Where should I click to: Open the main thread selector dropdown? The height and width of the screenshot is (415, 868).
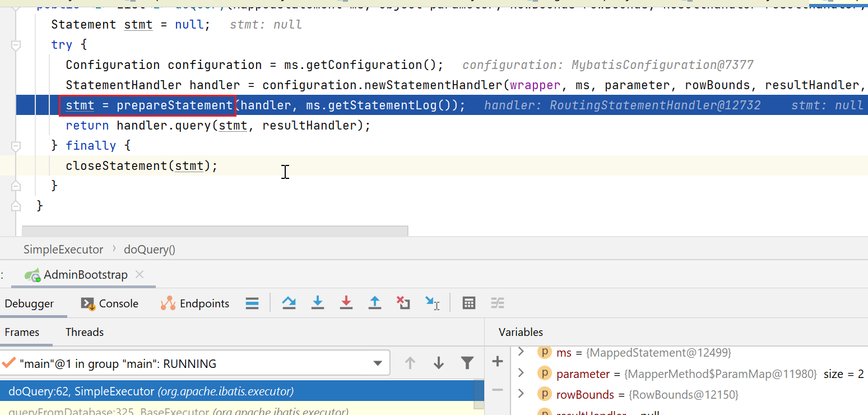(x=378, y=363)
